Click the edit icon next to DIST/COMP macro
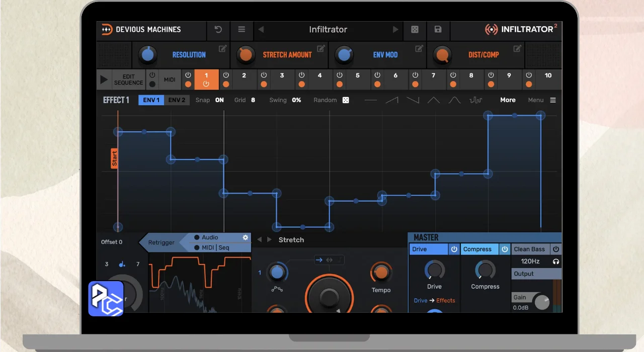 pyautogui.click(x=517, y=49)
